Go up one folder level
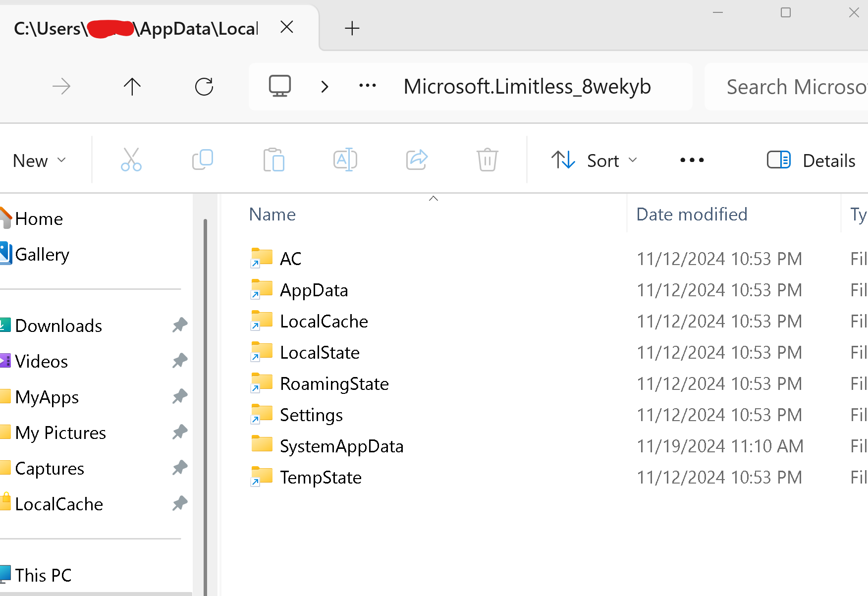 [x=132, y=87]
